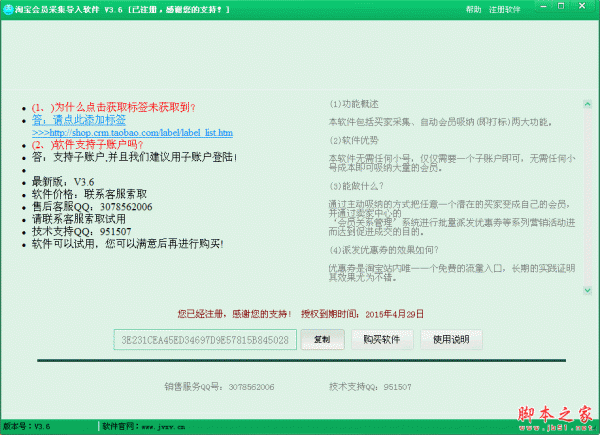The width and height of the screenshot is (600, 435).
Task: Minimize the window
Action: pyautogui.click(x=543, y=6)
